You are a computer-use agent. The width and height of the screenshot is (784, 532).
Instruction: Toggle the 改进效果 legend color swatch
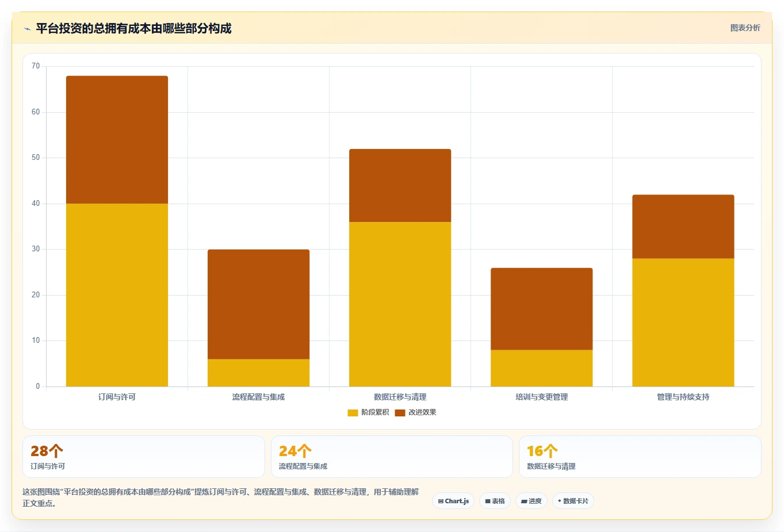point(400,412)
